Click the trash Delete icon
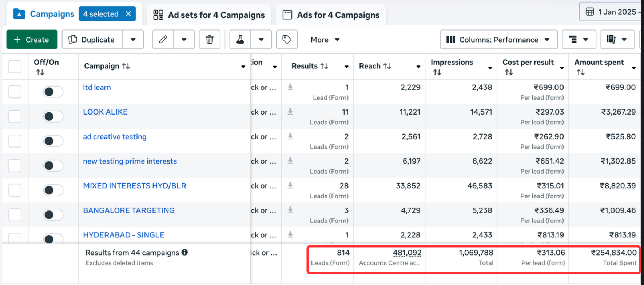The width and height of the screenshot is (644, 285). 210,39
